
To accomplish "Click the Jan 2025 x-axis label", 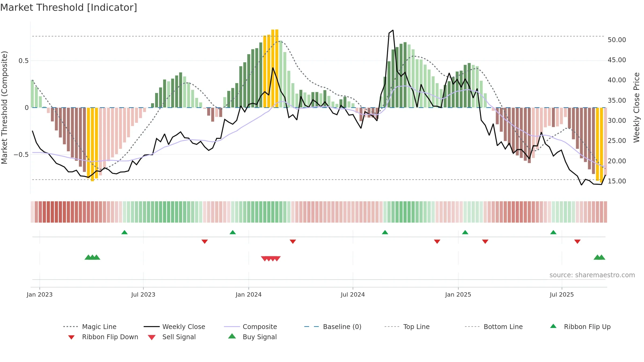I will (x=458, y=295).
